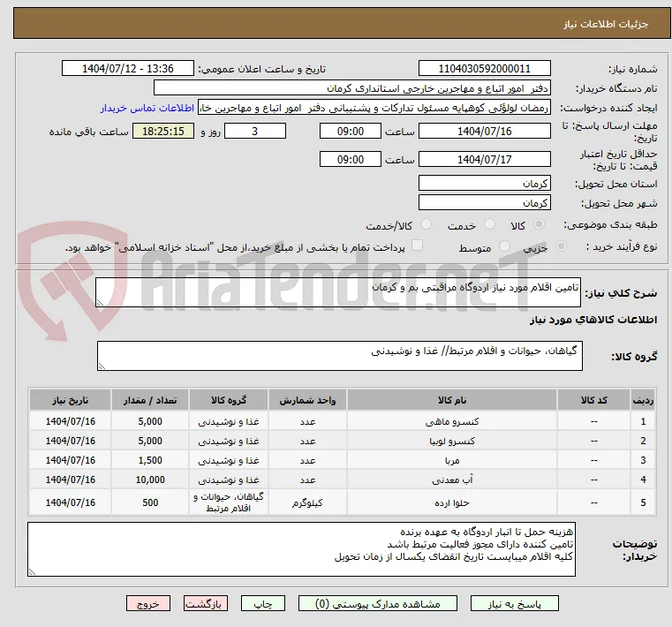The width and height of the screenshot is (672, 627).
Task: Click the چاپ print button
Action: click(263, 603)
